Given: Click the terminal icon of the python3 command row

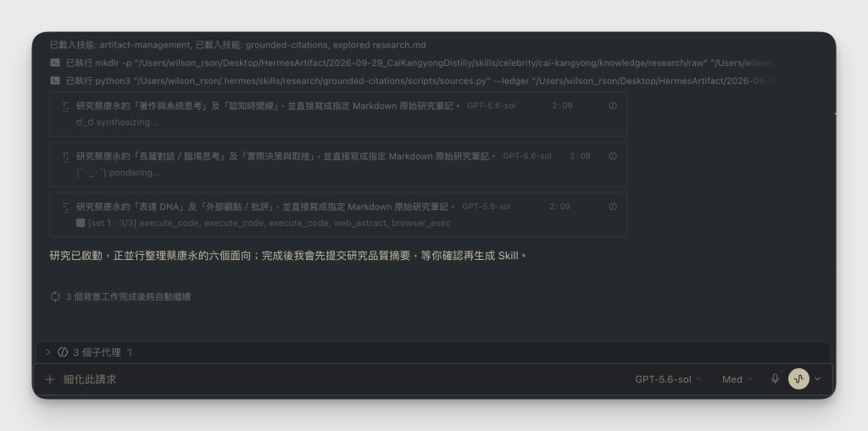Looking at the screenshot, I should (55, 80).
